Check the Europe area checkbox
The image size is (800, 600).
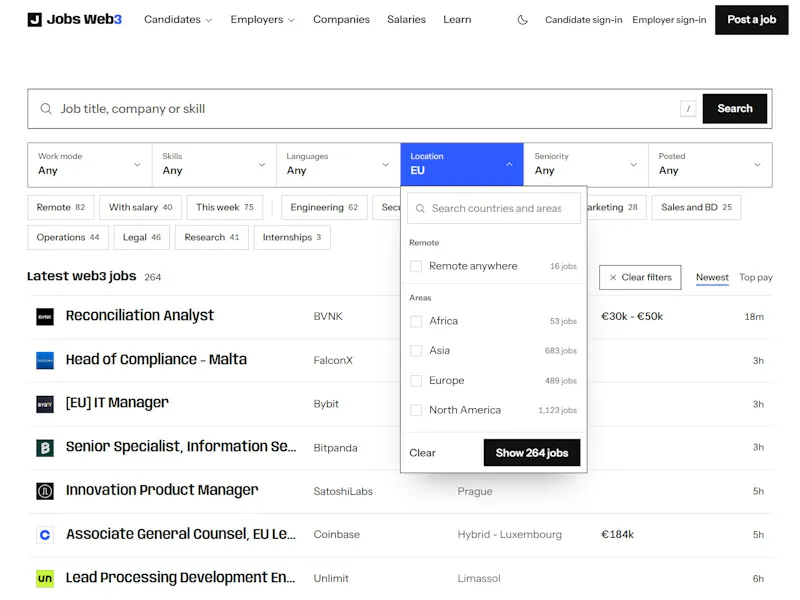click(x=416, y=381)
